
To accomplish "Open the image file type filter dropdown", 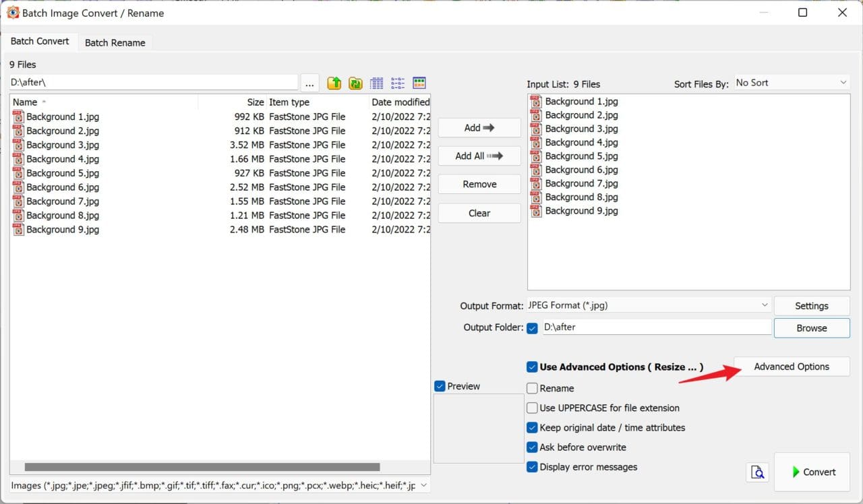I will pos(220,485).
